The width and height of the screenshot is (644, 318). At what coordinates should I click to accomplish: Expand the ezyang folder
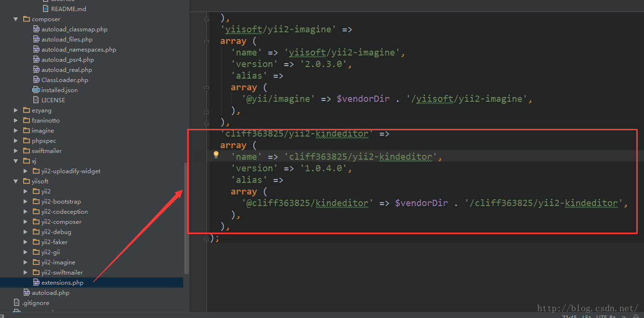tap(16, 111)
